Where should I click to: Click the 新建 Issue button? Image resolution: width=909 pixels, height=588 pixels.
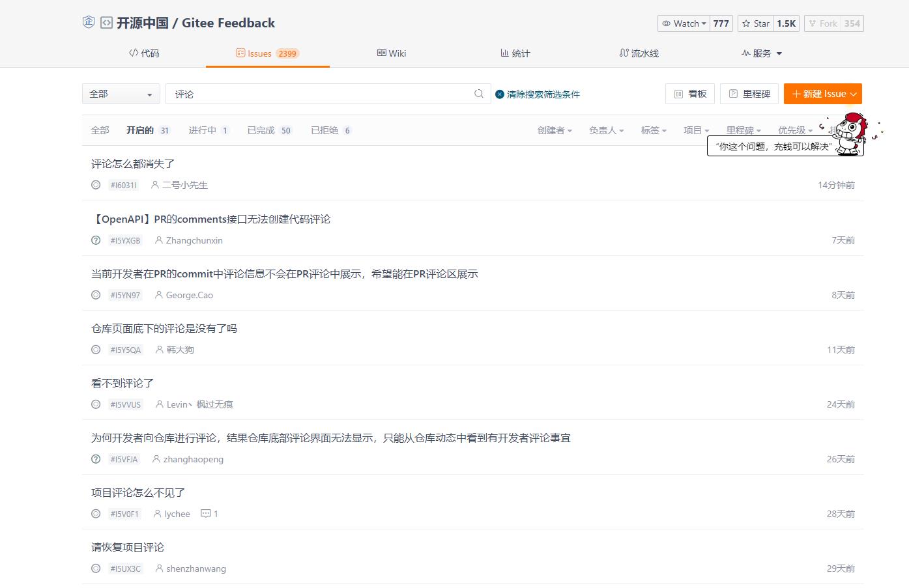(823, 94)
